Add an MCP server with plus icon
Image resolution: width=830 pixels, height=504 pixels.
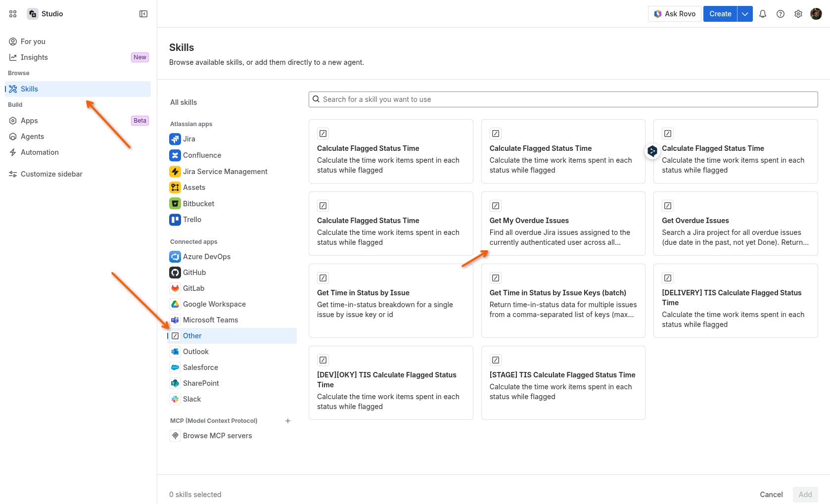tap(288, 421)
